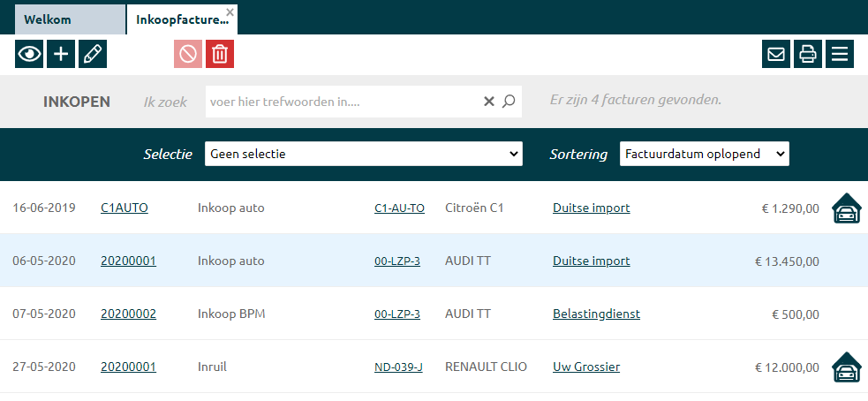Click garage car icon on Renault Clio row

(847, 367)
